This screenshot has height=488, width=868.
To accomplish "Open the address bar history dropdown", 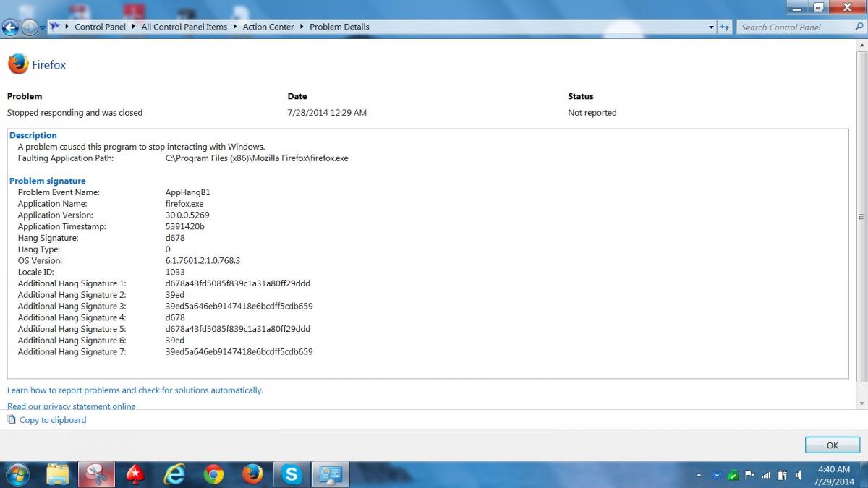I will [x=711, y=27].
